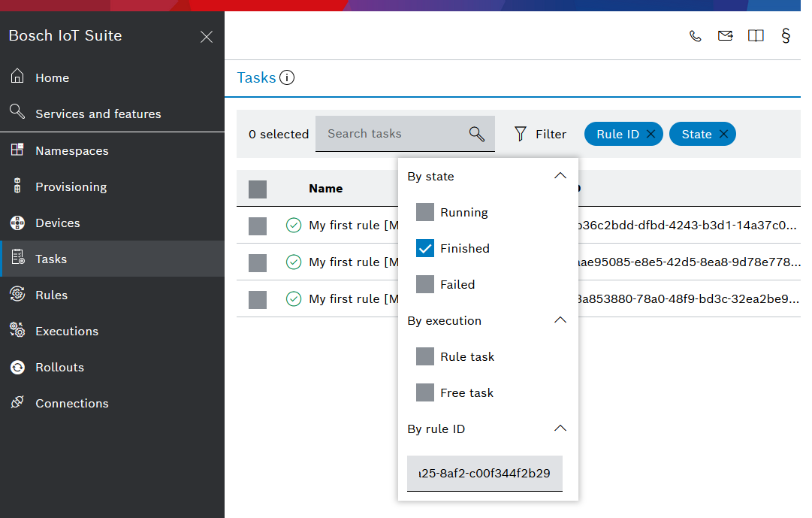
Task: Click the State filter chip label
Action: 696,135
